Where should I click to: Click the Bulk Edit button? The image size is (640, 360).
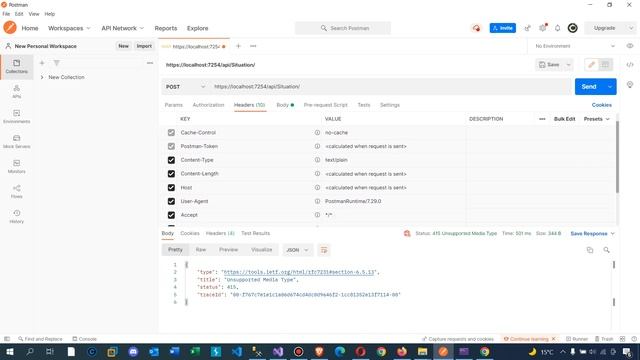pyautogui.click(x=564, y=119)
